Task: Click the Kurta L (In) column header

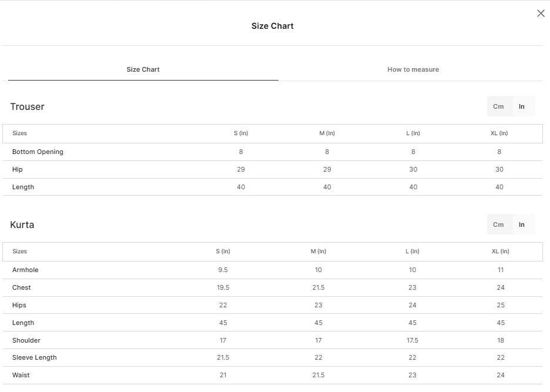Action: pos(412,252)
